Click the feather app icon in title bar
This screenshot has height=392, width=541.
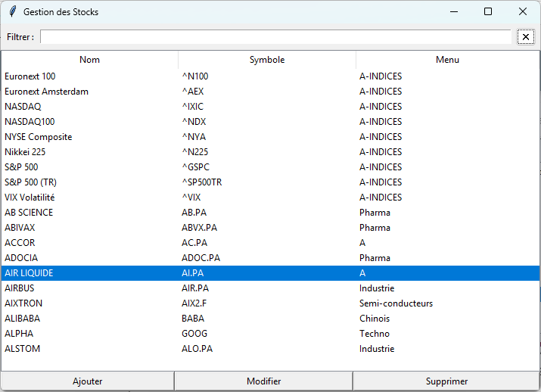(x=12, y=12)
